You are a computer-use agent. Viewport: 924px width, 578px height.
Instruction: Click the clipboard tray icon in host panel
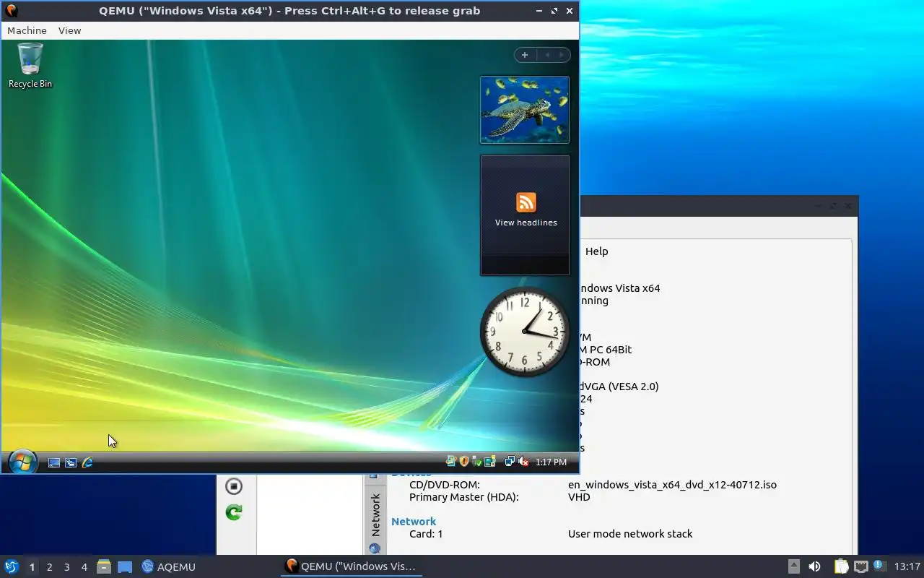[841, 566]
